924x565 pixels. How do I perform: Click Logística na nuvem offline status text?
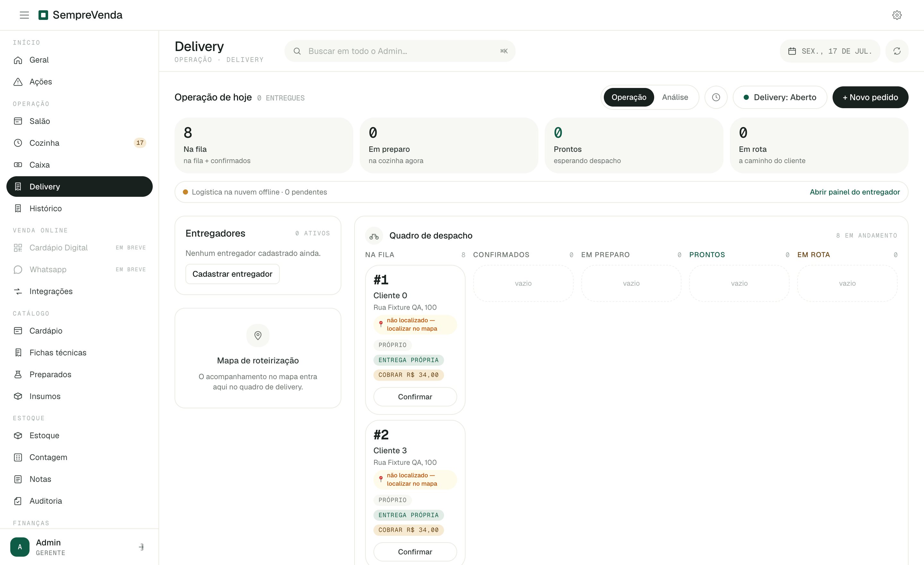click(x=259, y=192)
